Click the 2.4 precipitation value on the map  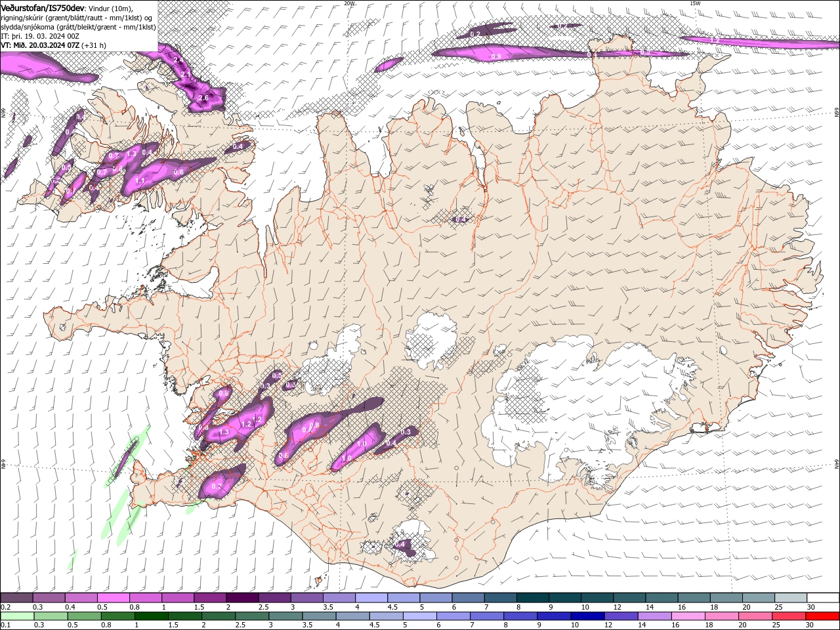click(x=178, y=60)
